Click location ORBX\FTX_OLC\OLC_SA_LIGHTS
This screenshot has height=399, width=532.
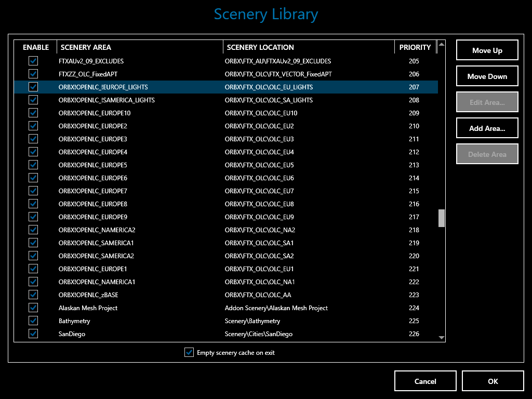tap(269, 100)
